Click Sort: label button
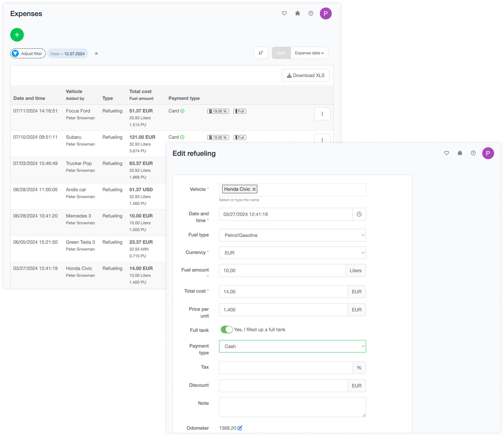 click(281, 53)
